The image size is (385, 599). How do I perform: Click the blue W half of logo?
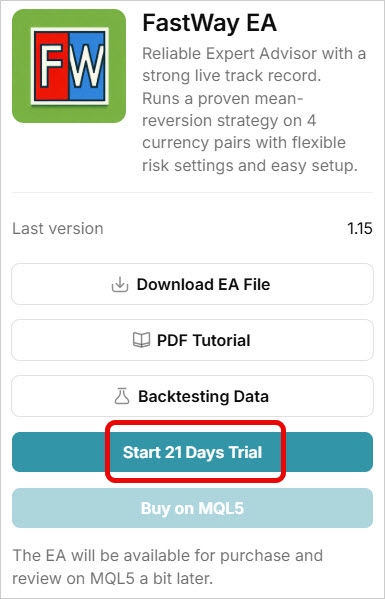(87, 66)
